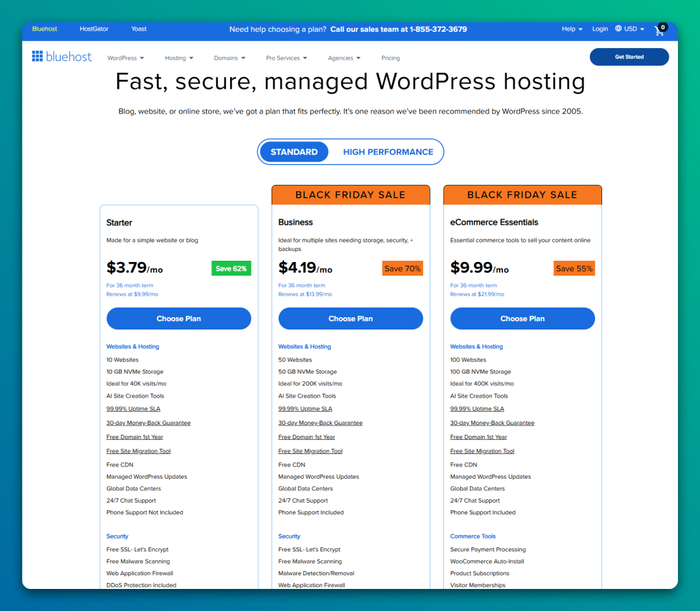Choose the eCommerce Essentials plan
This screenshot has width=700, height=611.
coord(522,318)
